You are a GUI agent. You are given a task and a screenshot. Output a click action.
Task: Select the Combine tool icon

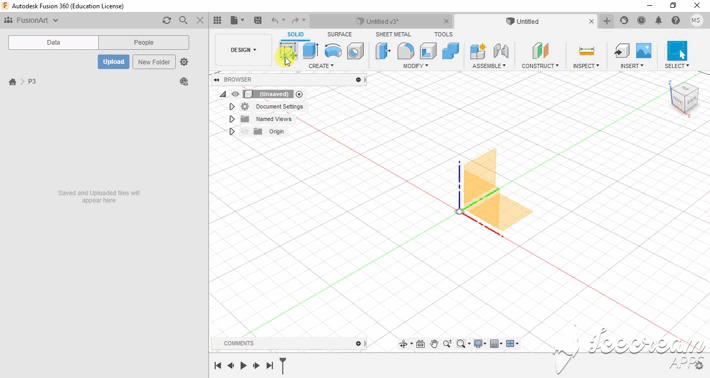point(451,51)
